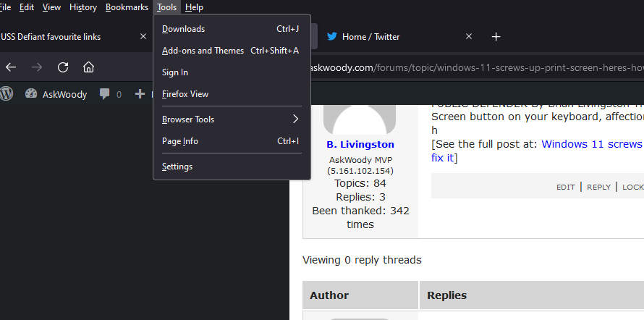The image size is (644, 320).
Task: Open Add-ons and Themes
Action: [x=203, y=51]
